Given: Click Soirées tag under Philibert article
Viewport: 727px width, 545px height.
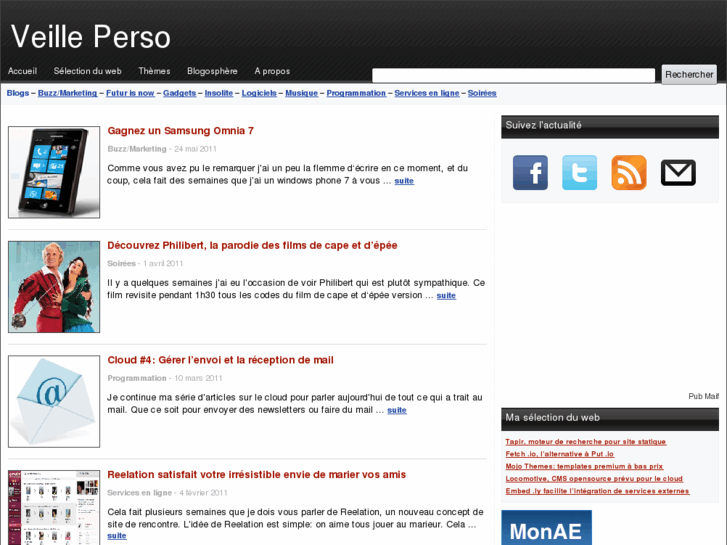Looking at the screenshot, I should 121,263.
